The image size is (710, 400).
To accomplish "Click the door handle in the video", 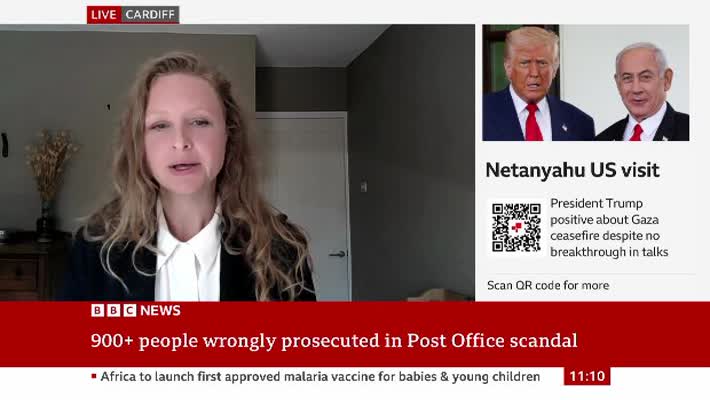I will tap(337, 254).
